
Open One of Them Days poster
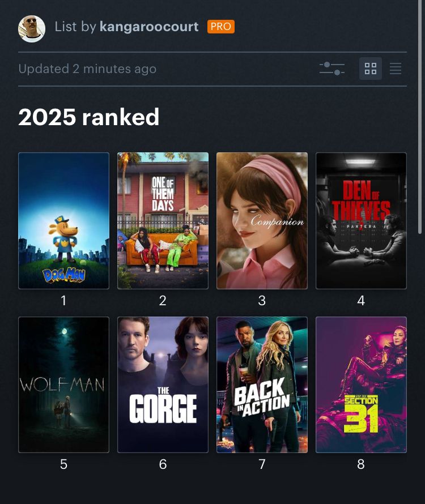tap(163, 221)
